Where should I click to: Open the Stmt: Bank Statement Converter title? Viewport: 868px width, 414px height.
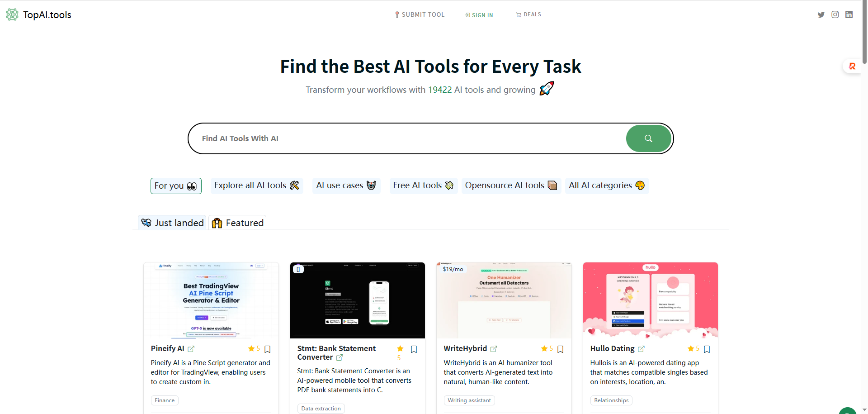click(336, 353)
